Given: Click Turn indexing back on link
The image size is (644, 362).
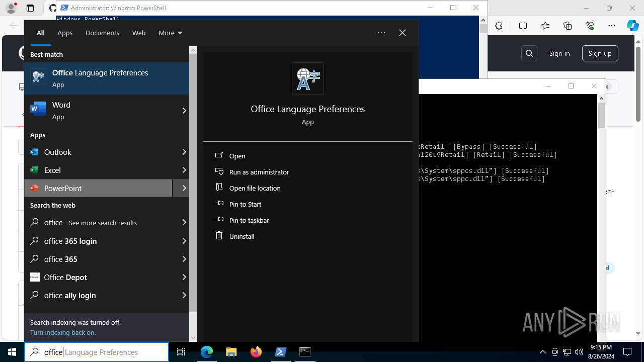Looking at the screenshot, I should pos(63,332).
